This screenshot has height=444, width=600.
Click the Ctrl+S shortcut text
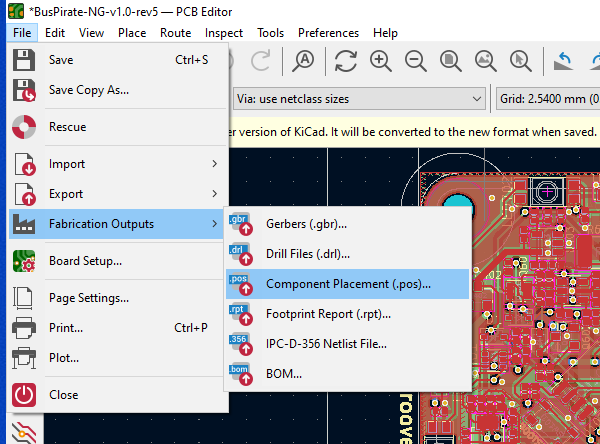(191, 60)
